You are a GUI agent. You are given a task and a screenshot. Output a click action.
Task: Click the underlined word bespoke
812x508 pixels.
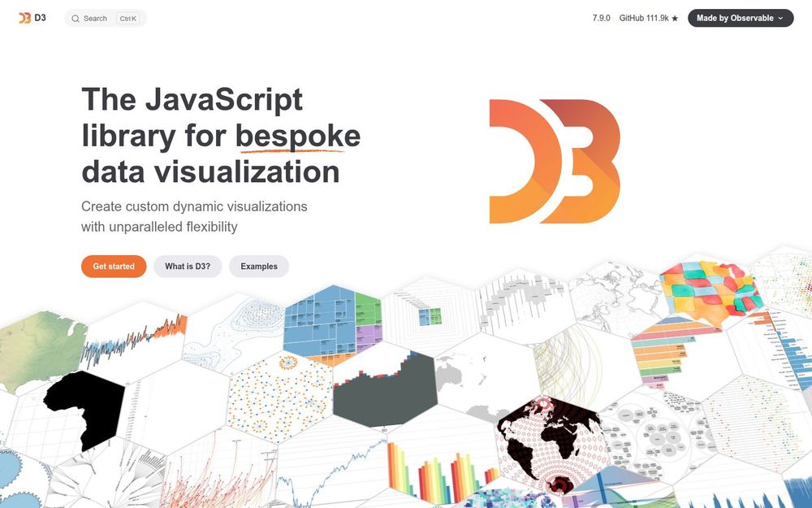tap(298, 137)
